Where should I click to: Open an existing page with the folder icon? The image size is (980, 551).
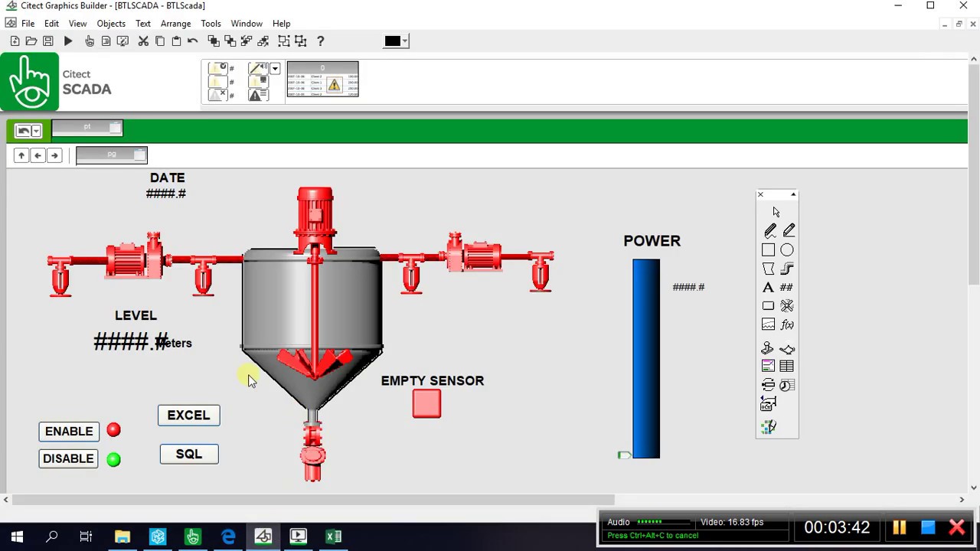point(31,41)
